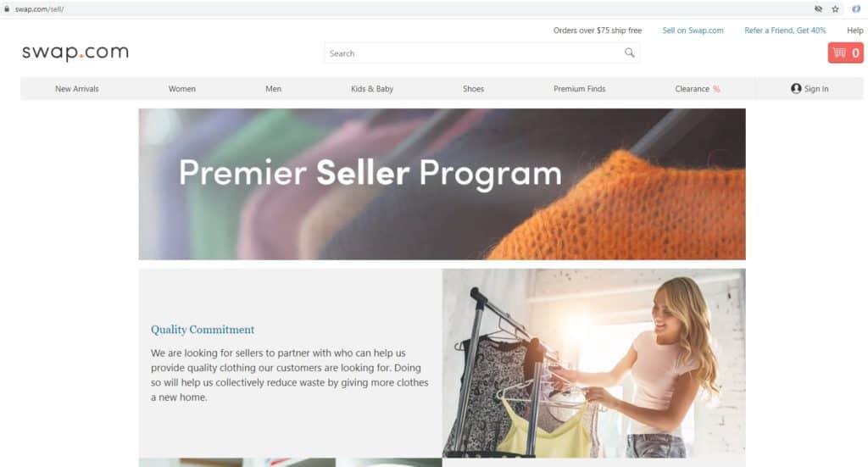Browse the Shoes category

(473, 88)
